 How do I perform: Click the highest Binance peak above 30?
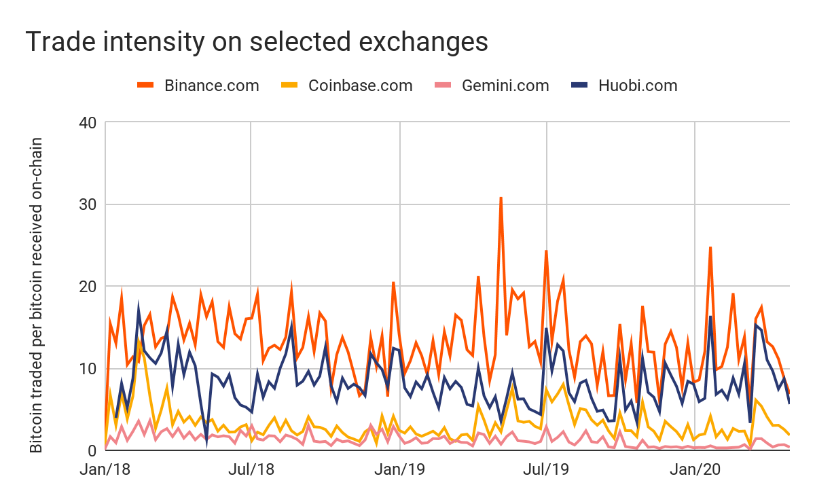coord(501,198)
